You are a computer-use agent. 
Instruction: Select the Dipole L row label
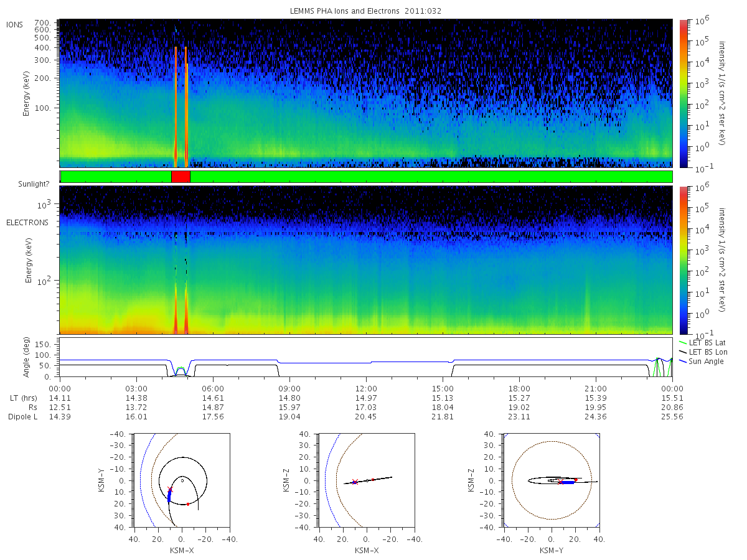pos(22,416)
